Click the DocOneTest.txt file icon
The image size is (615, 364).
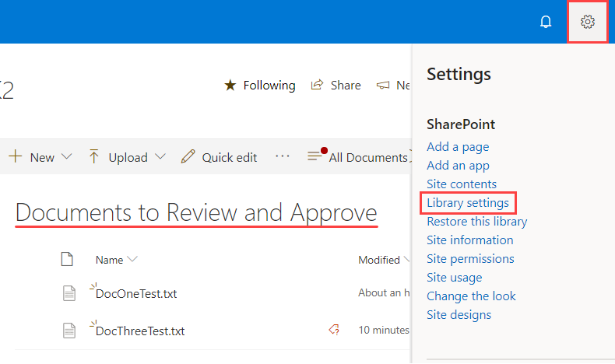coord(69,293)
